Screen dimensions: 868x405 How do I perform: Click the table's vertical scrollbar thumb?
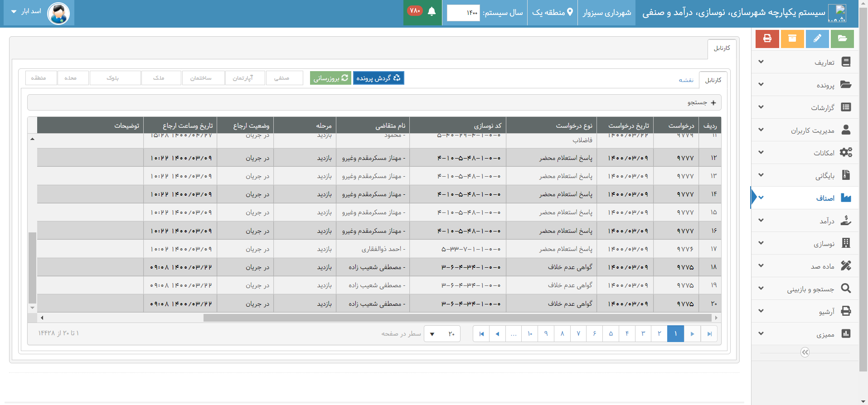[x=32, y=267]
